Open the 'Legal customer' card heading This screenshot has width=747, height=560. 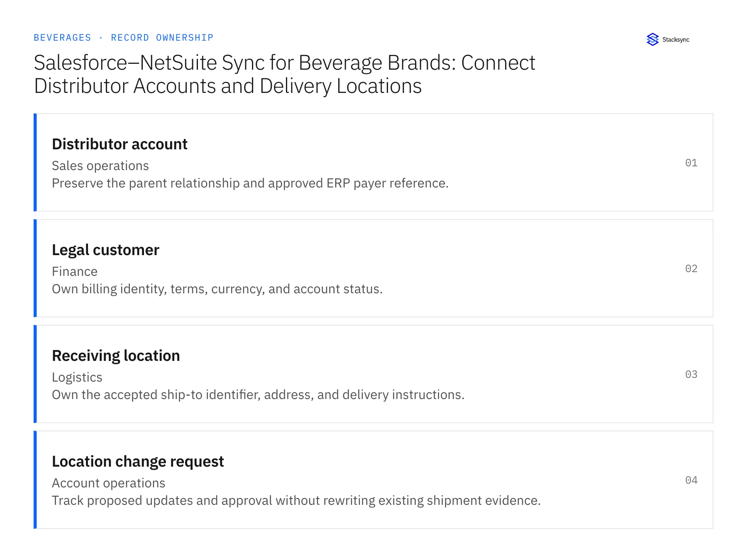(105, 250)
